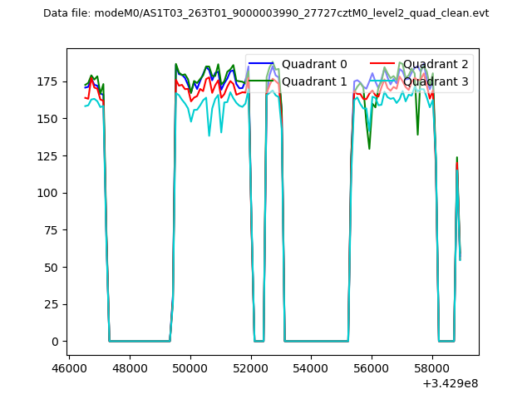Click the 54000 x-axis tick label
Image resolution: width=532 pixels, height=399 pixels.
point(312,367)
